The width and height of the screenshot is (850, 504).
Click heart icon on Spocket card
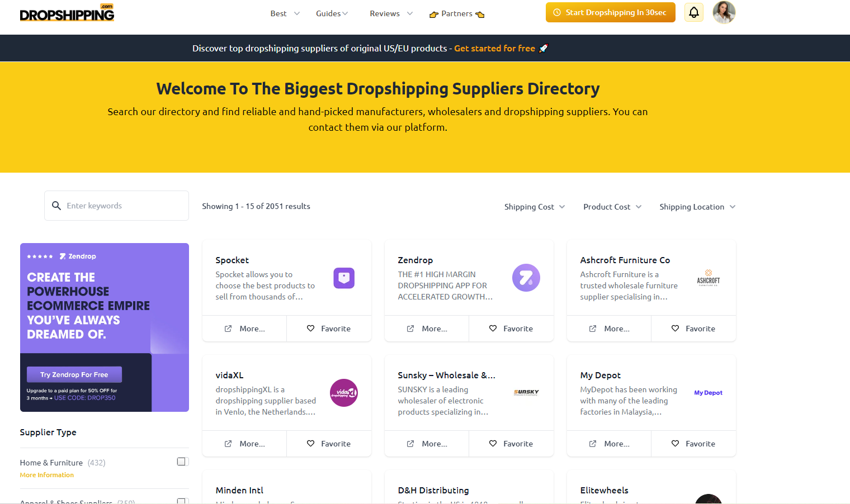310,329
